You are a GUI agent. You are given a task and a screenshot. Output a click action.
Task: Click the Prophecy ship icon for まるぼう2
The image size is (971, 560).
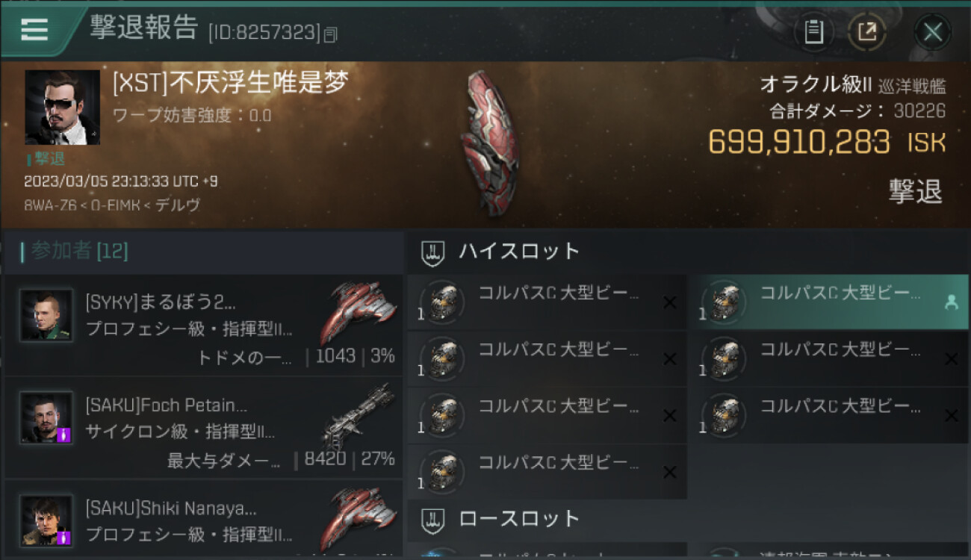coord(359,312)
